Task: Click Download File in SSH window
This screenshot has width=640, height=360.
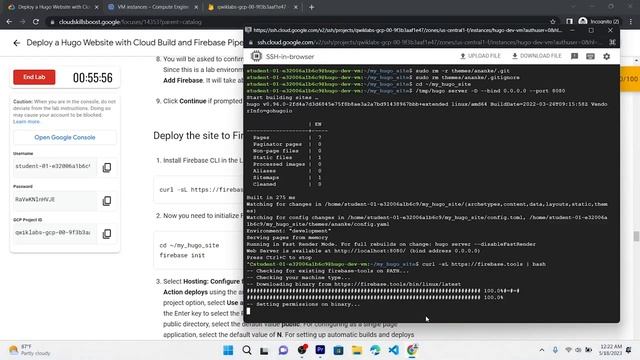Action: click(x=537, y=56)
